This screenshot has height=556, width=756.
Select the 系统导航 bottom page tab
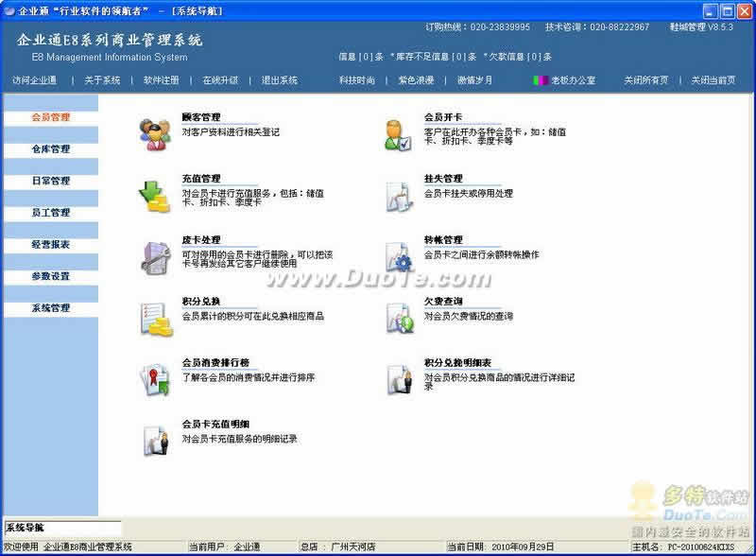pyautogui.click(x=62, y=528)
